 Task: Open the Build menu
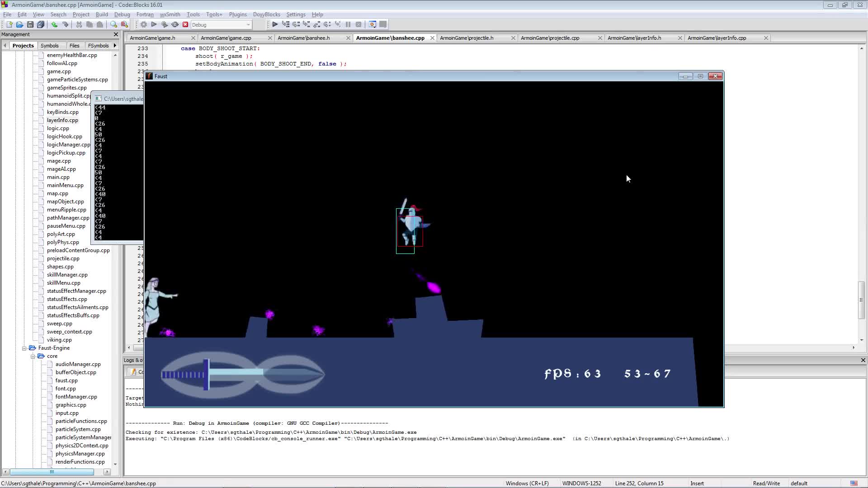pos(102,14)
